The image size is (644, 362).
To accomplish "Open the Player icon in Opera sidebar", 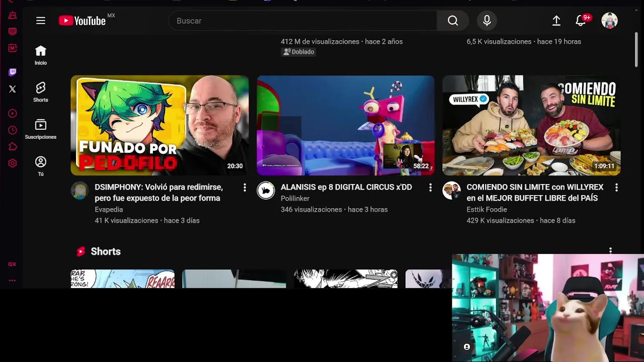I will tap(13, 114).
